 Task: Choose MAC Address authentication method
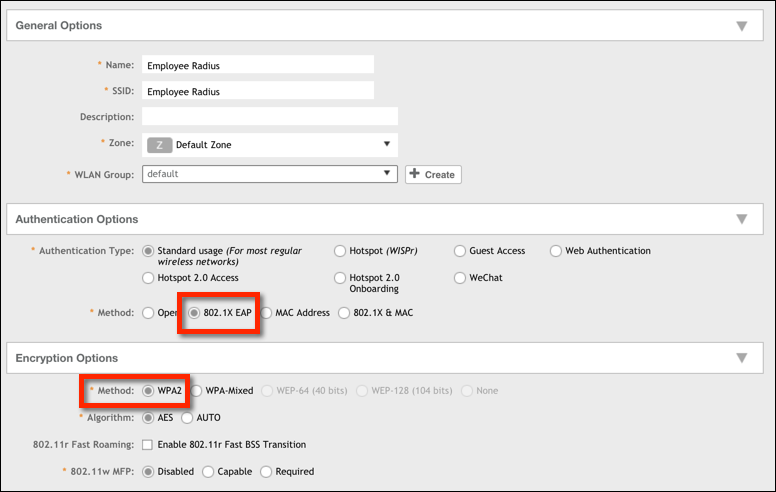tap(266, 313)
